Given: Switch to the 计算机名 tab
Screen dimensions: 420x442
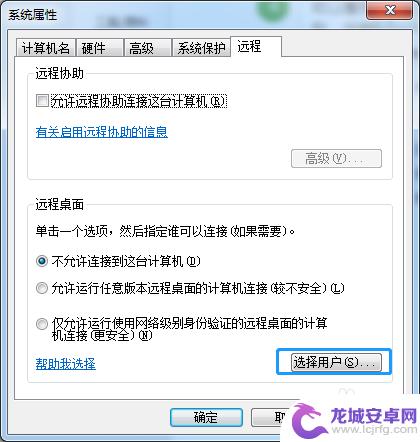Looking at the screenshot, I should click(x=46, y=48).
